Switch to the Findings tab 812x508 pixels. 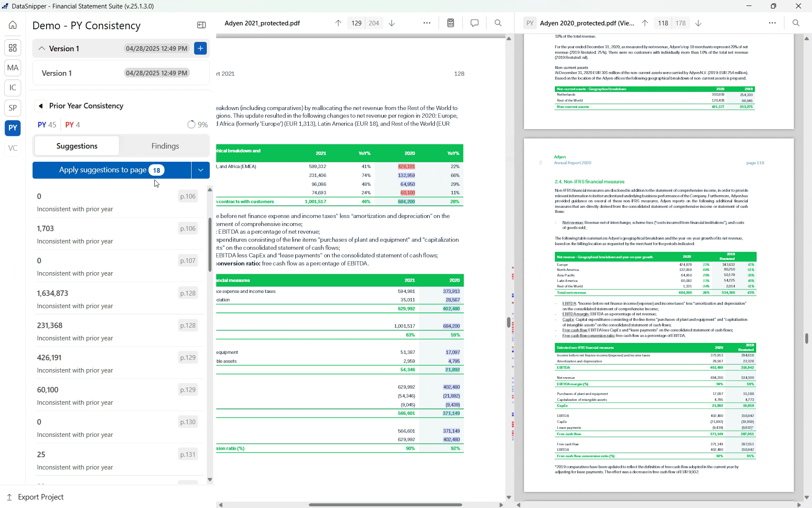[x=165, y=146]
